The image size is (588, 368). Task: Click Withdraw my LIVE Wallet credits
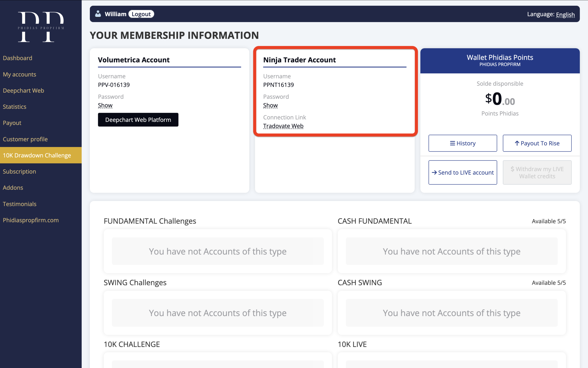coord(537,172)
